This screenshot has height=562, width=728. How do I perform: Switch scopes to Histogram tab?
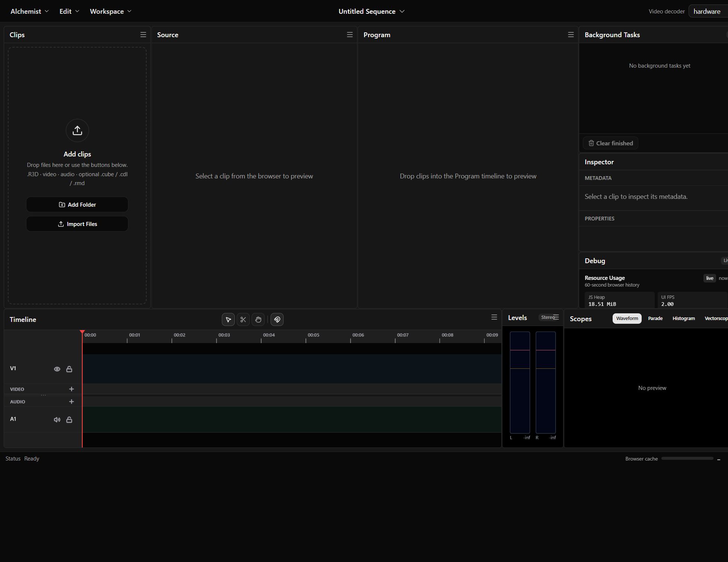(683, 318)
